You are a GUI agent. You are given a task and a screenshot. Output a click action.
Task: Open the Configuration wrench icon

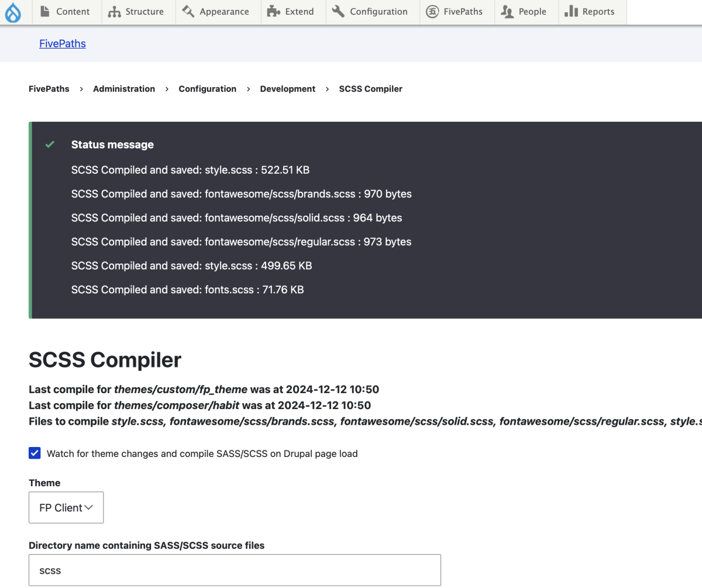(x=338, y=11)
